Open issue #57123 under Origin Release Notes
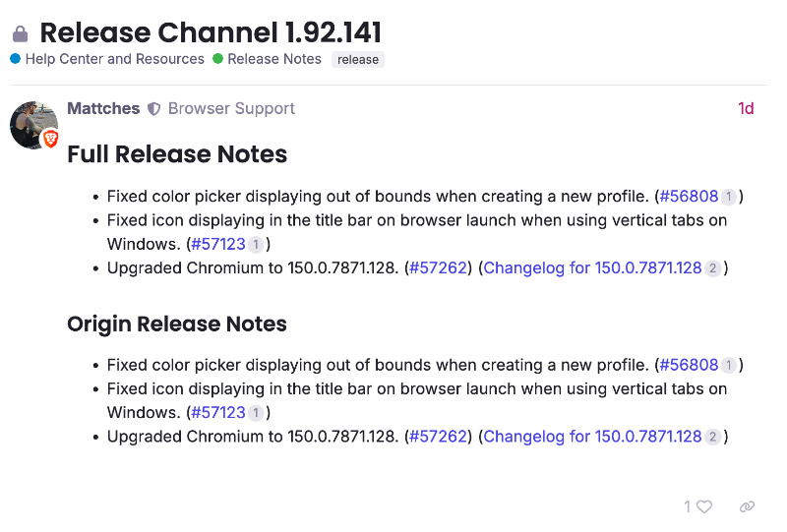Image resolution: width=787 pixels, height=532 pixels. [218, 413]
